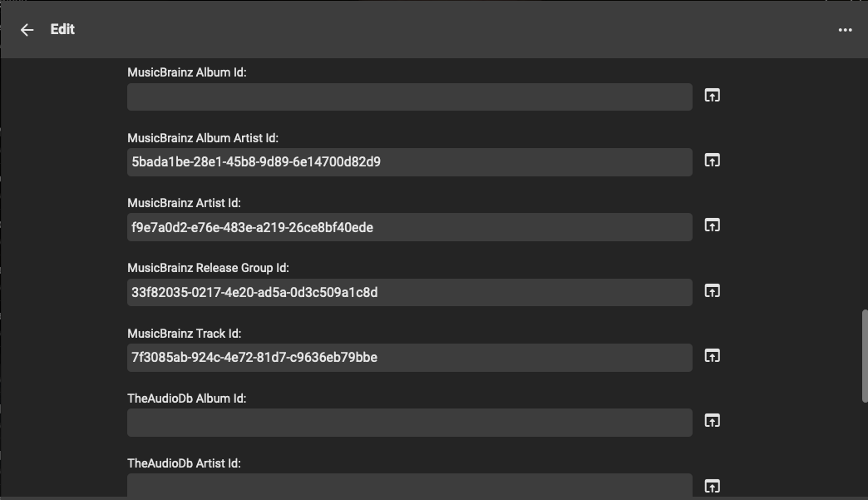Click the MusicBrainz Album Id input field
This screenshot has width=868, height=500.
(x=409, y=97)
